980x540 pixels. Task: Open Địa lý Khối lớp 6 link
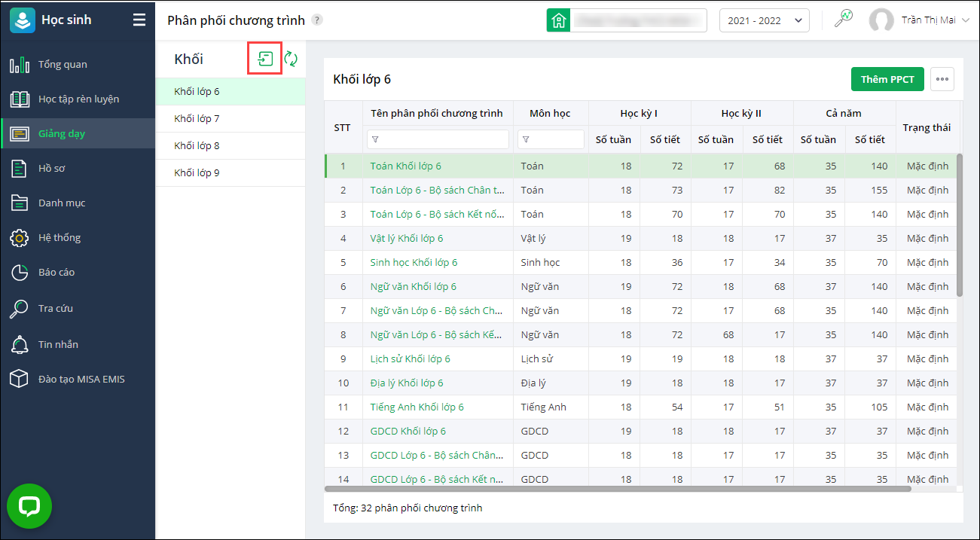point(407,383)
